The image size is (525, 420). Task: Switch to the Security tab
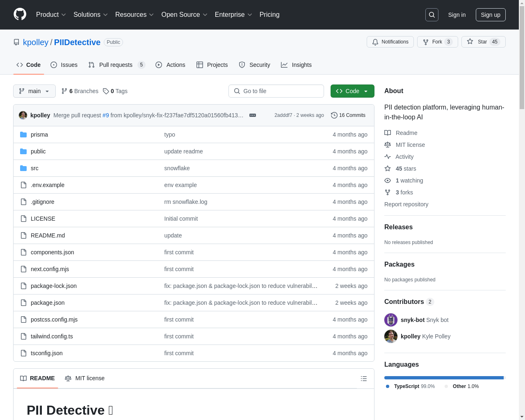point(254,65)
